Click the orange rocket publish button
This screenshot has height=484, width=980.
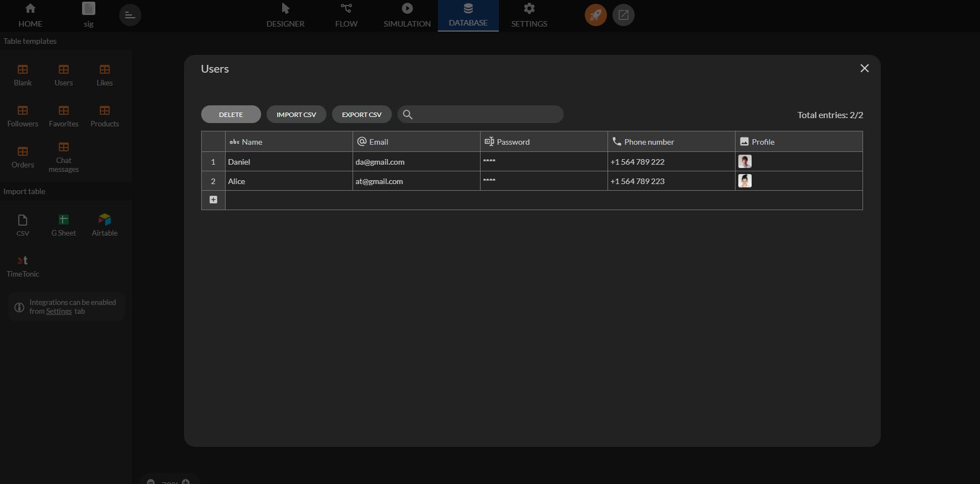[596, 15]
